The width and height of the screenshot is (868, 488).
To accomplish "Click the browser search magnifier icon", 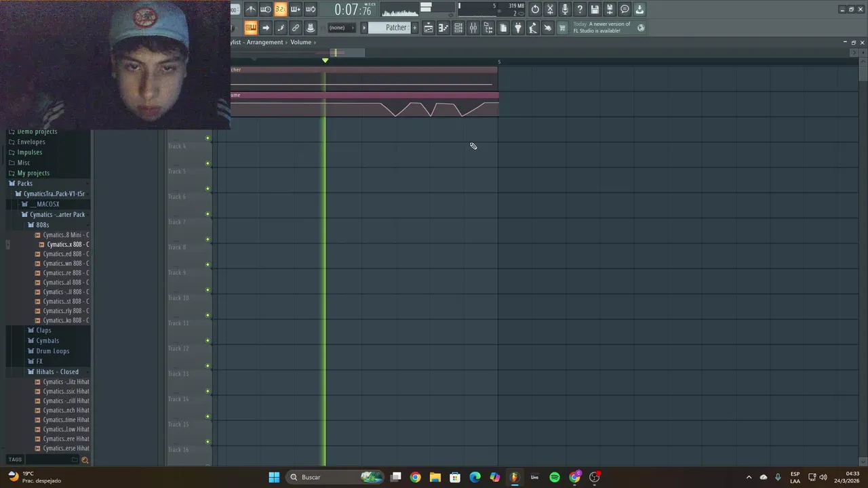I will (85, 460).
